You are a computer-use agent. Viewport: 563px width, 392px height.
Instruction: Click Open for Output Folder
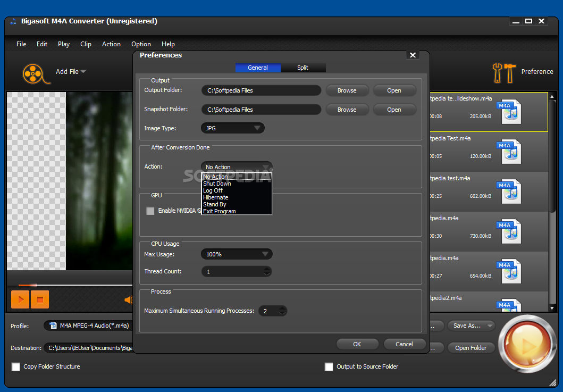[x=394, y=90]
